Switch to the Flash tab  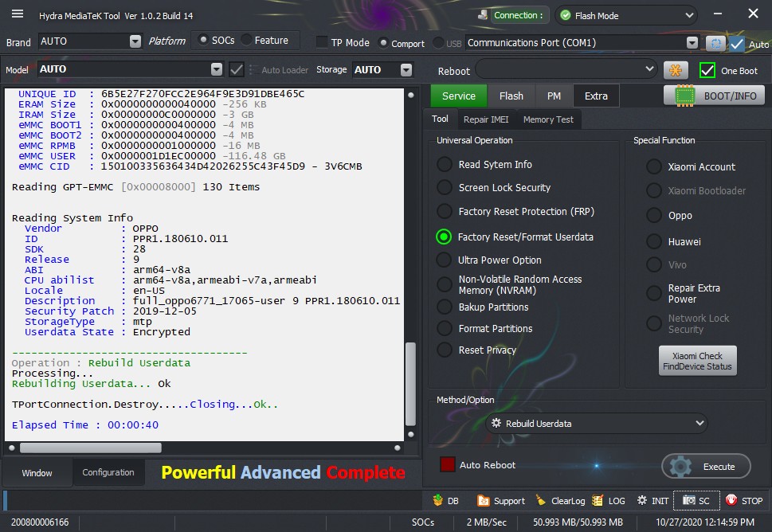(511, 96)
